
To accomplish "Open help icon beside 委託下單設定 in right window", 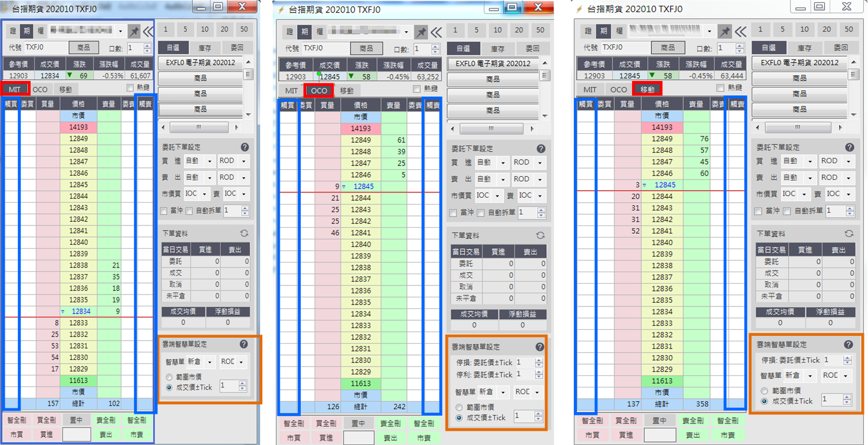I will [849, 147].
